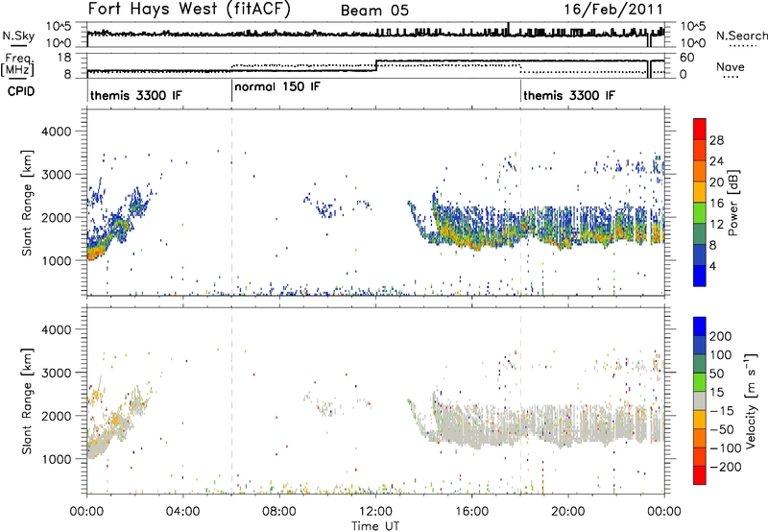Click '4000' on the power panel range axis
This screenshot has width=768, height=532.
(56, 132)
